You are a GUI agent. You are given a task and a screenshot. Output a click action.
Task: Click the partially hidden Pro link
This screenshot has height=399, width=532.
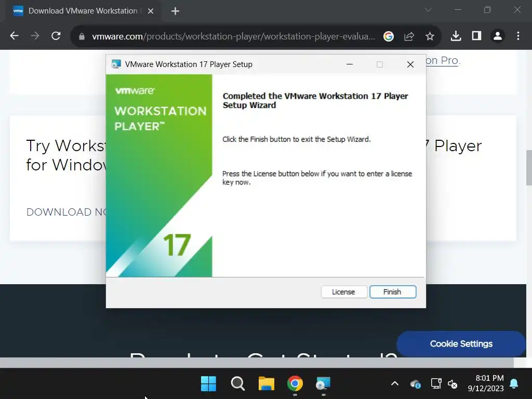(x=442, y=60)
